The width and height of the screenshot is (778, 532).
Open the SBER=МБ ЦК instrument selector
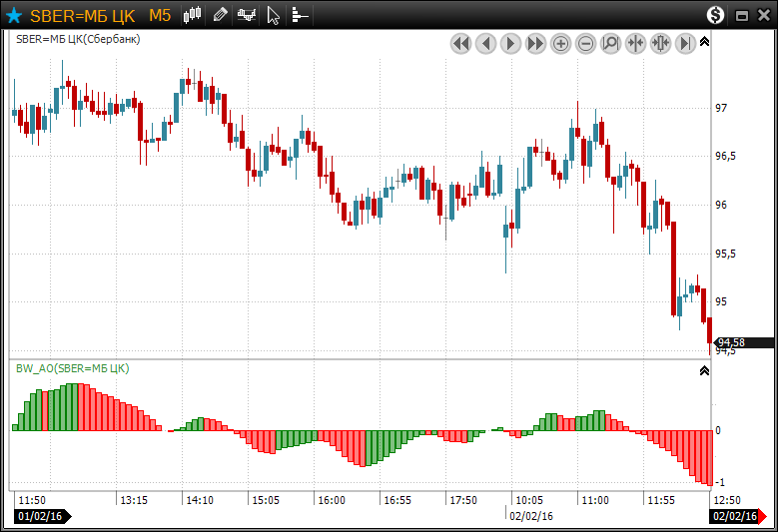(x=84, y=15)
